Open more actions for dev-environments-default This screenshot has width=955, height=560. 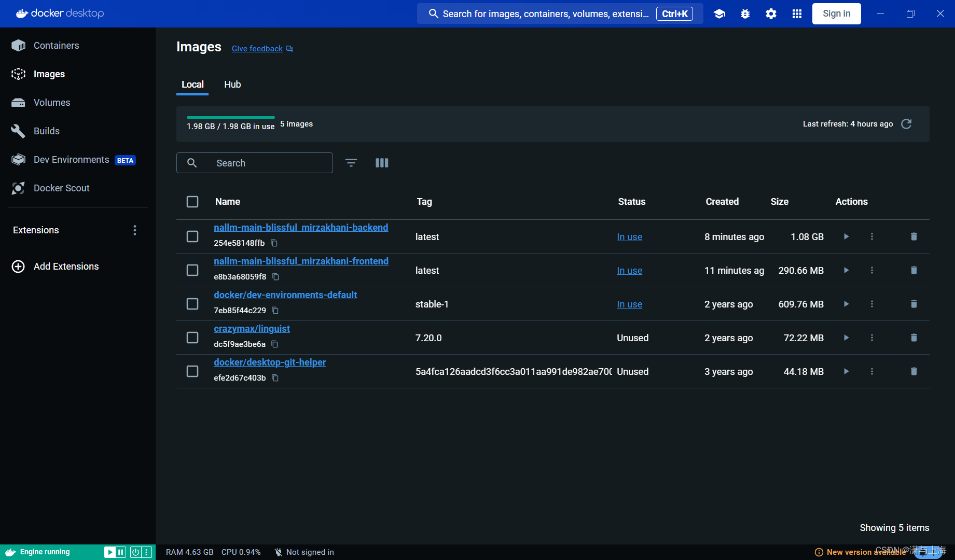[872, 304]
